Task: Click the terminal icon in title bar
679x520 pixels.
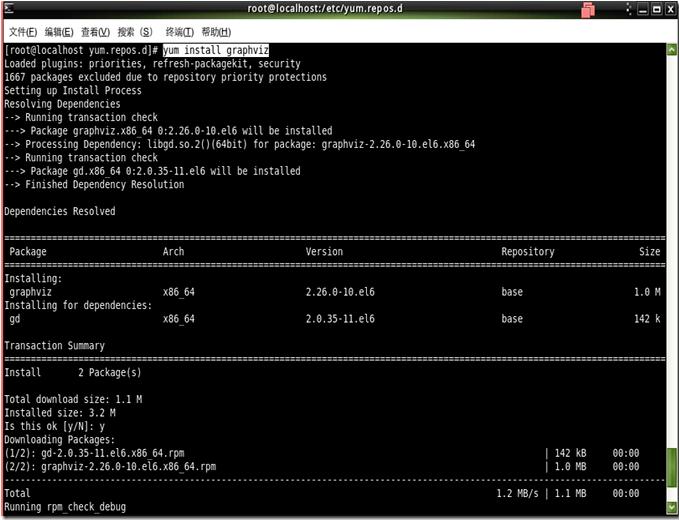Action: (8, 8)
